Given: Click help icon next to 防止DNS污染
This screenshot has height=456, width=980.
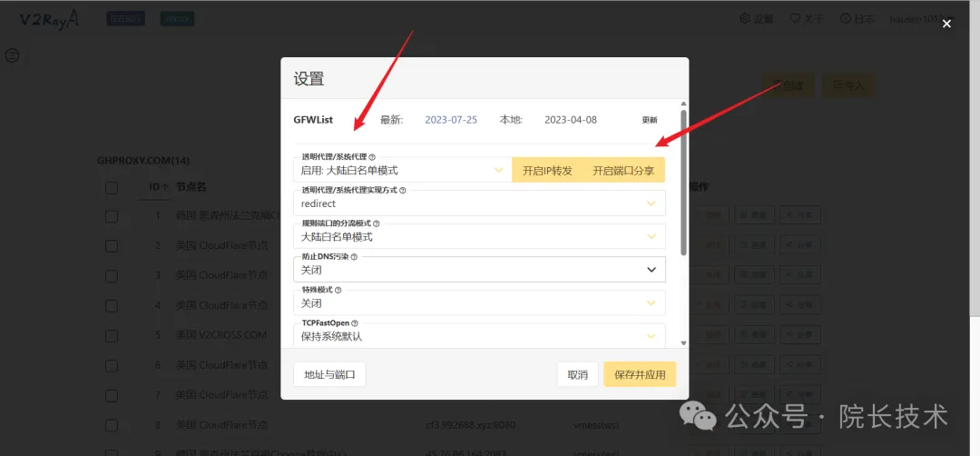Looking at the screenshot, I should [x=354, y=257].
